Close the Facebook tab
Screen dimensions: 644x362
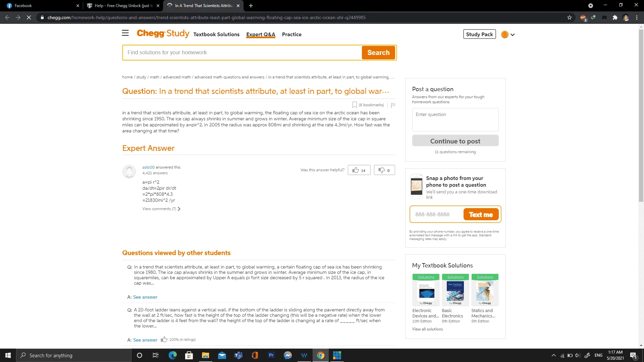[x=78, y=6]
